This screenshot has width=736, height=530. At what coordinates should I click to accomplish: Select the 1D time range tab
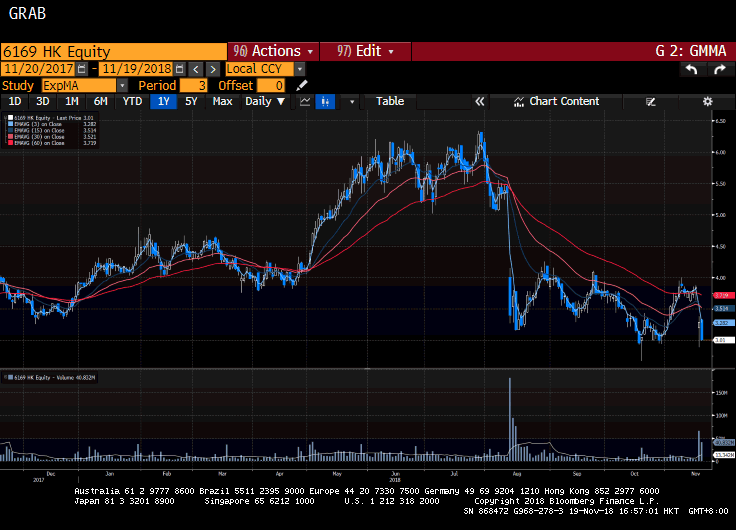[x=15, y=101]
